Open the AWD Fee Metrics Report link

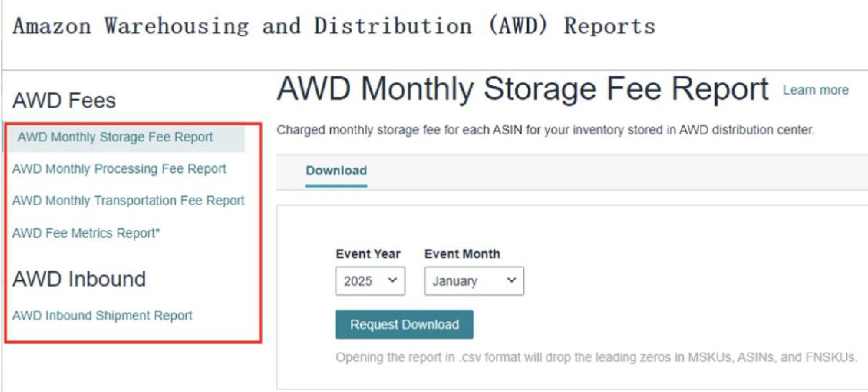86,233
